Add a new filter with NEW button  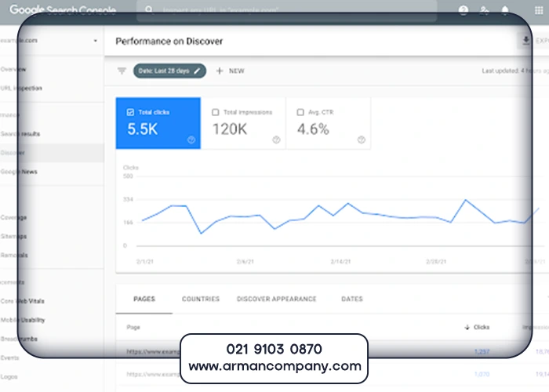coord(230,71)
